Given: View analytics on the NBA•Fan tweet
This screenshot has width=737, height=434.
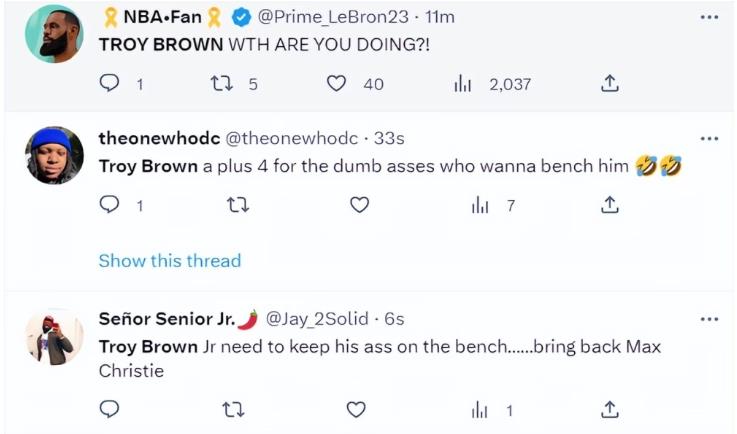Looking at the screenshot, I should [x=462, y=85].
